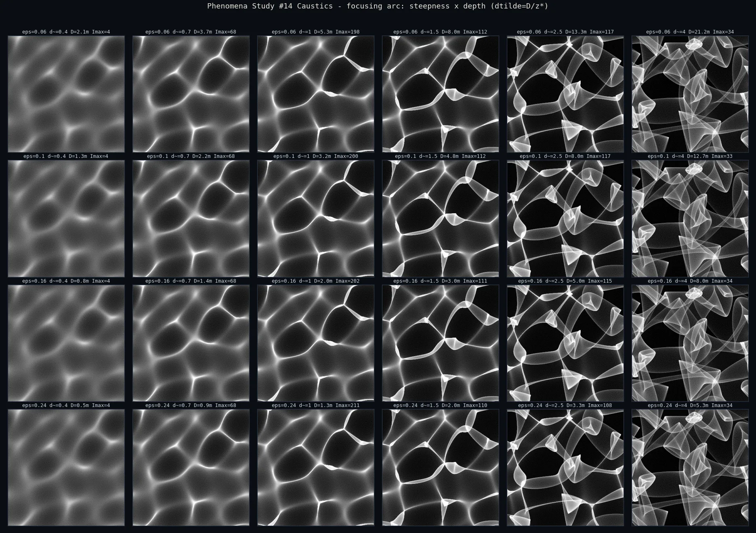Click label 'eps=0.06 d~=0.7 D=3.7m Imax=68'
Screen dimensions: 756x533
click(x=191, y=32)
